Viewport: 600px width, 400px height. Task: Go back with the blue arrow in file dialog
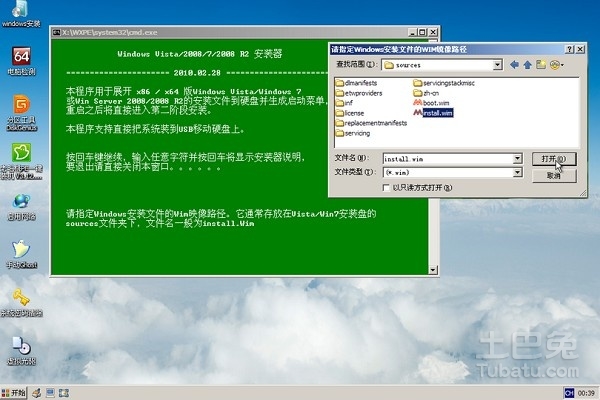pyautogui.click(x=514, y=65)
